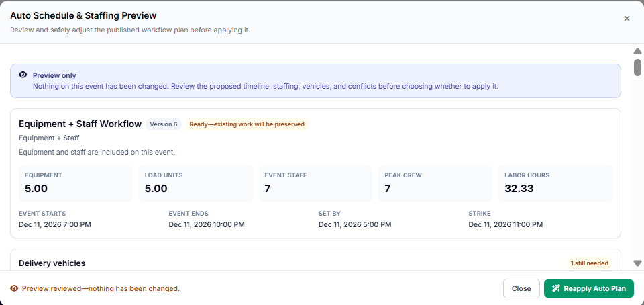Close the Auto Schedule preview dialog
The height and width of the screenshot is (305, 644).
627,19
